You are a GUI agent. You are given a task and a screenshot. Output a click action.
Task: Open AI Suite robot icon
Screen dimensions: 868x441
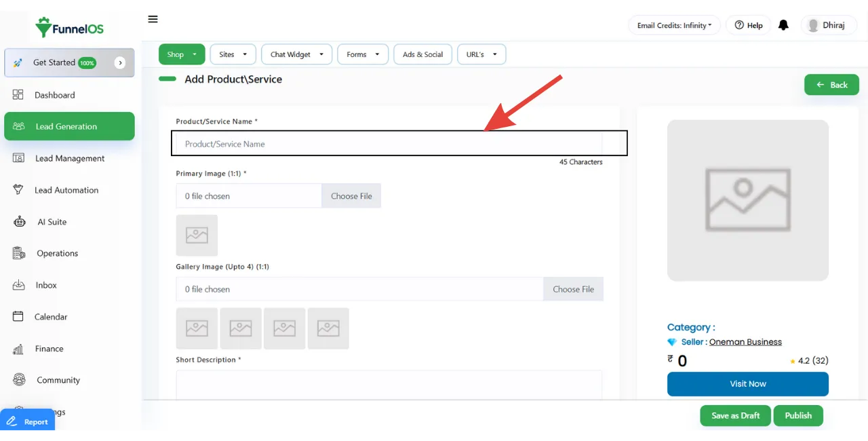[19, 222]
